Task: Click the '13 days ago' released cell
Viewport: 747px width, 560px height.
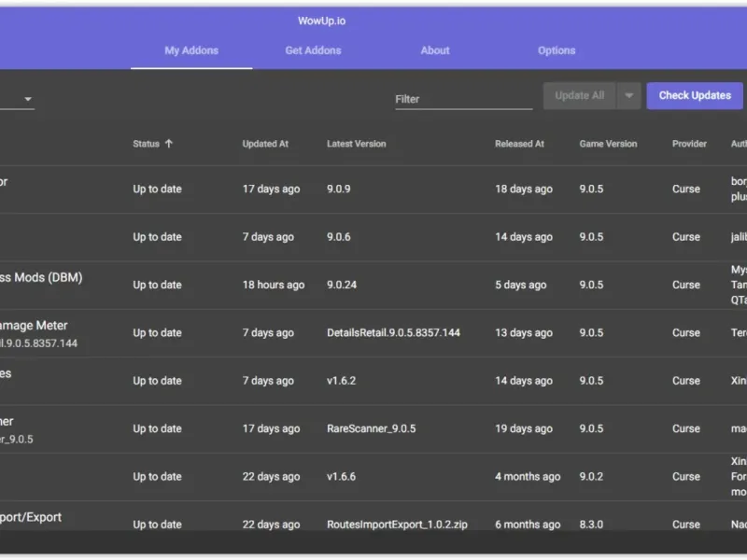Action: [524, 333]
